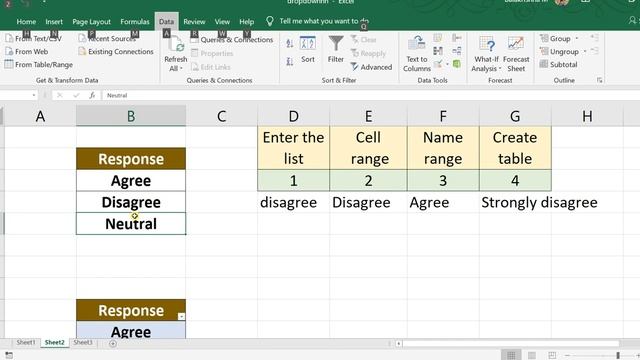Show Queries & Connections pane
The image size is (640, 360).
pos(232,40)
